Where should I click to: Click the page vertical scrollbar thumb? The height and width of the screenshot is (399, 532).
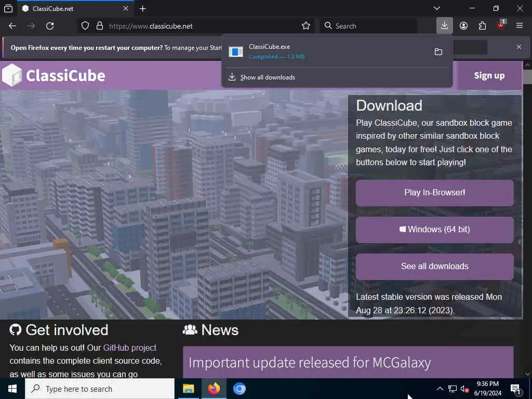527,77
